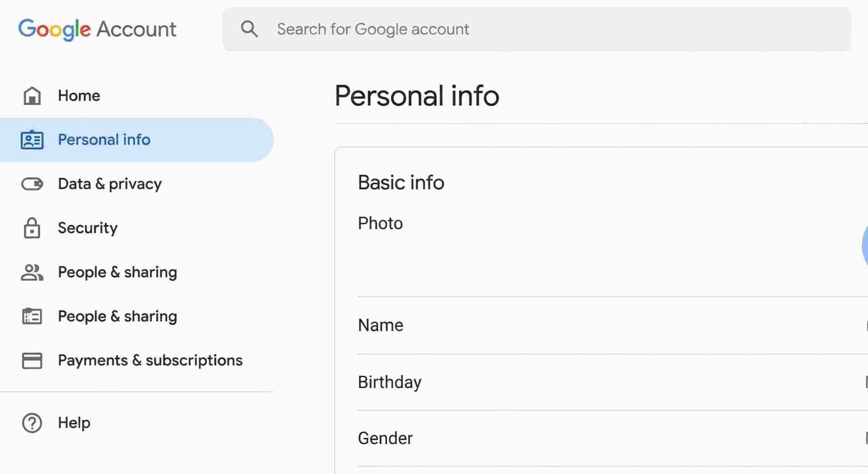Image resolution: width=868 pixels, height=474 pixels.
Task: Select the Personal info sidebar entry
Action: click(104, 140)
